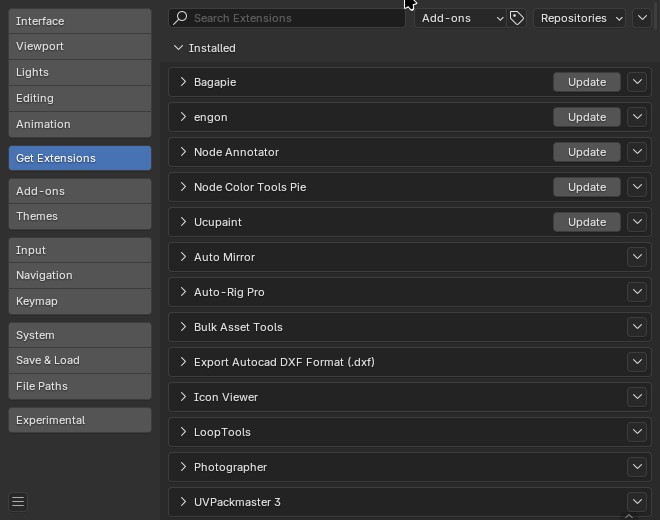Viewport: 660px width, 520px height.
Task: Open Bulk Asset Tools options arrow
Action: pyautogui.click(x=637, y=326)
